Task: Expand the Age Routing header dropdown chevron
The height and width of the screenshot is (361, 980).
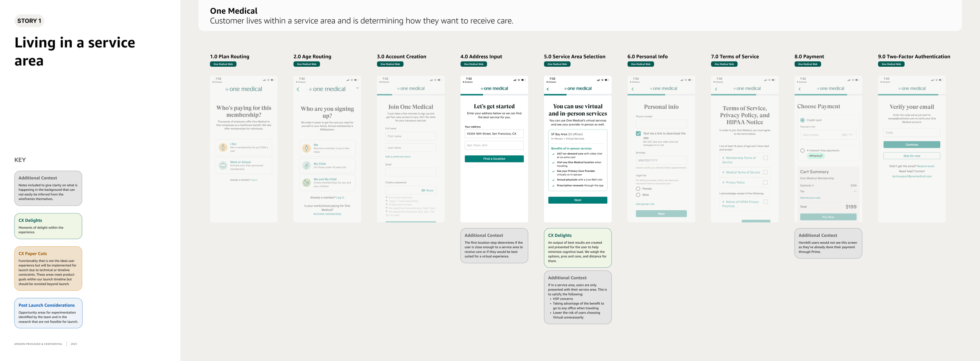Action: 357,88
